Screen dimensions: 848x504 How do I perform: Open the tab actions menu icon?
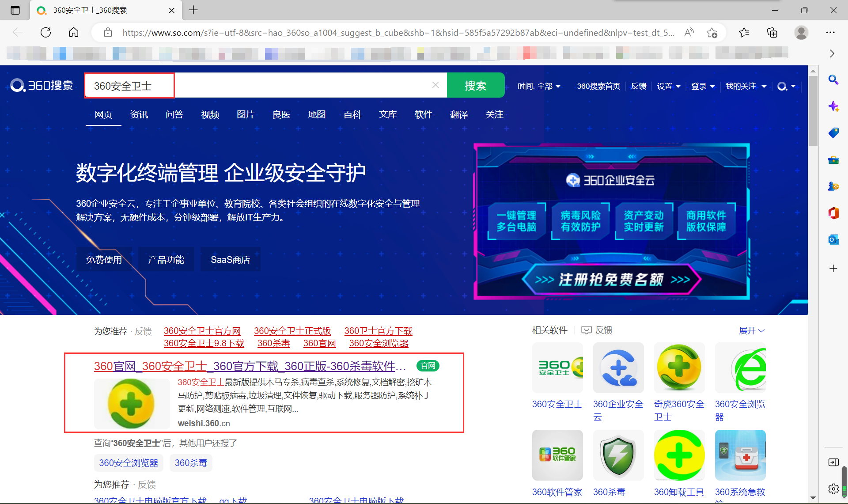15,10
